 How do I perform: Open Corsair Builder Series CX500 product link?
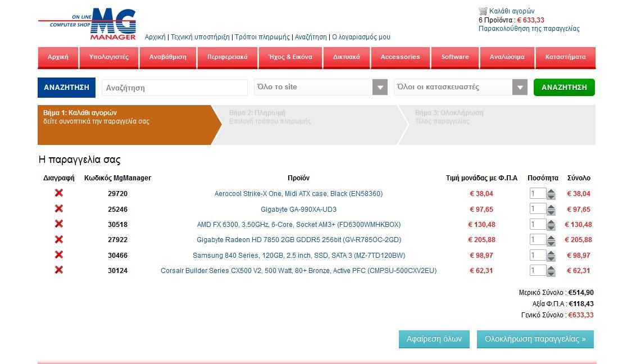[x=298, y=270]
